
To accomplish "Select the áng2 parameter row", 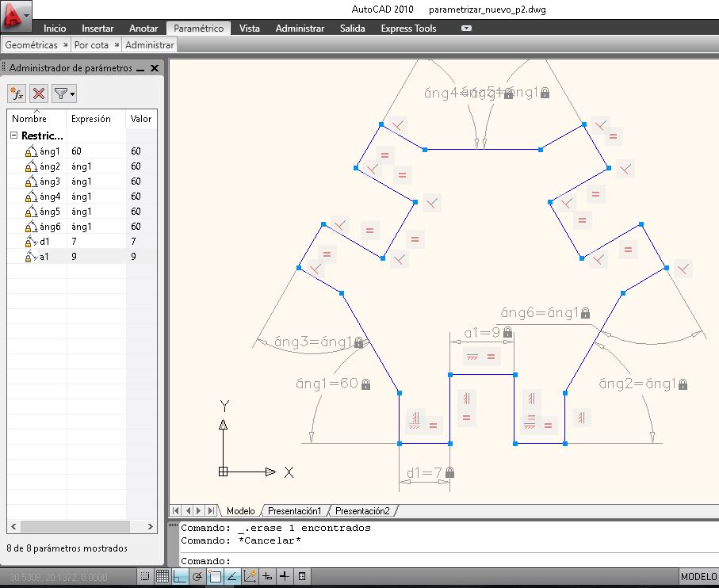I will coord(82,166).
